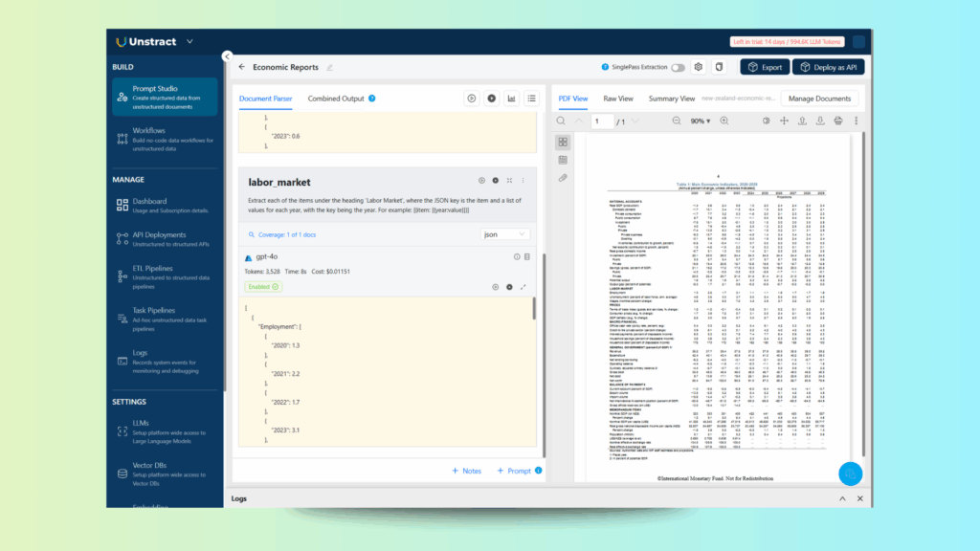The height and width of the screenshot is (551, 980).
Task: Click the search icon in PDF toolbar
Action: [562, 121]
